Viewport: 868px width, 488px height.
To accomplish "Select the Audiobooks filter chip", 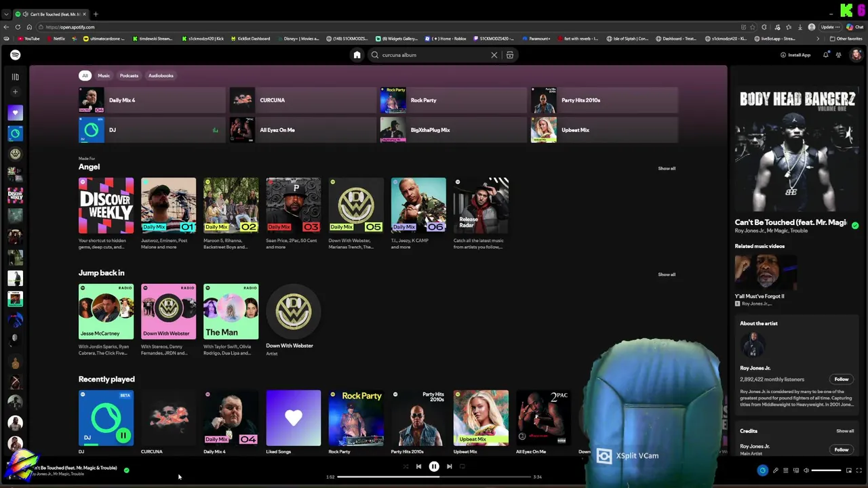I will click(161, 75).
